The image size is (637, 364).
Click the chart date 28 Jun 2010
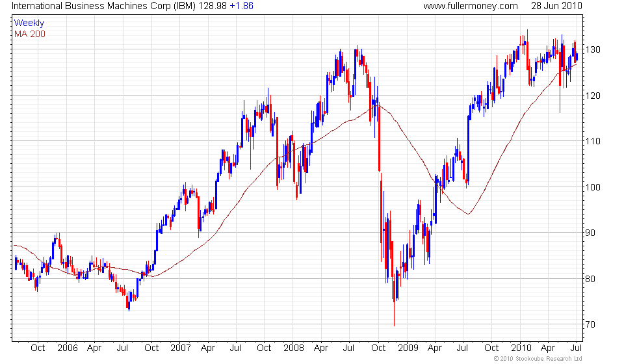556,6
